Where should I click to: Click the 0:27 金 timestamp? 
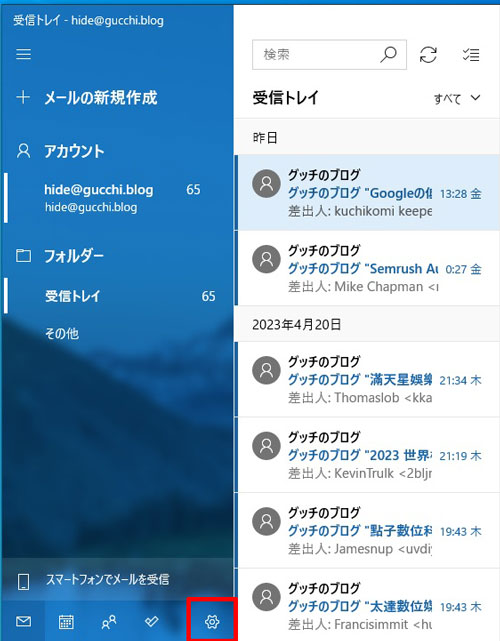coord(463,269)
